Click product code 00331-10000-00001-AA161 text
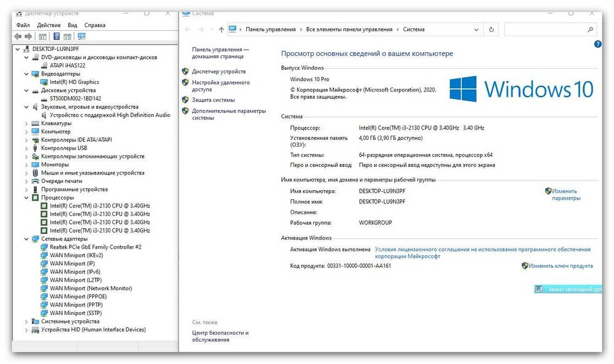Viewport: 614px width, 364px height. [359, 266]
